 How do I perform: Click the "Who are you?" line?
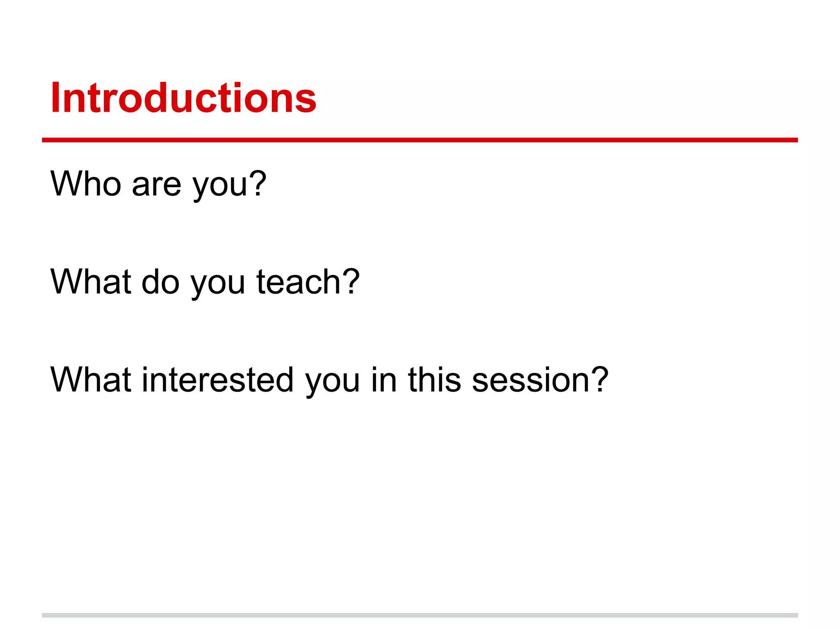158,184
